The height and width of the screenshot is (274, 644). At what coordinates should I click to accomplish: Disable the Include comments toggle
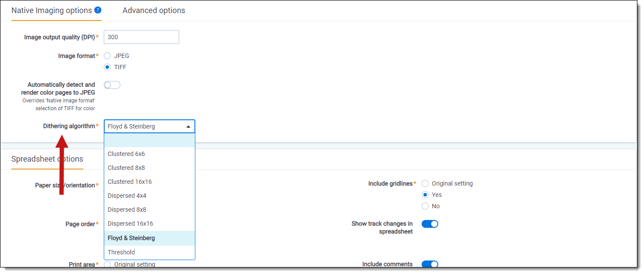429,264
